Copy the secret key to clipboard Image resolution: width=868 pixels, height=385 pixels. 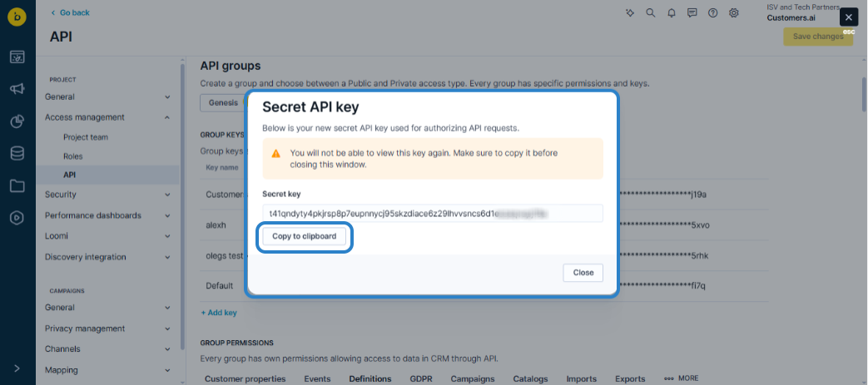305,236
